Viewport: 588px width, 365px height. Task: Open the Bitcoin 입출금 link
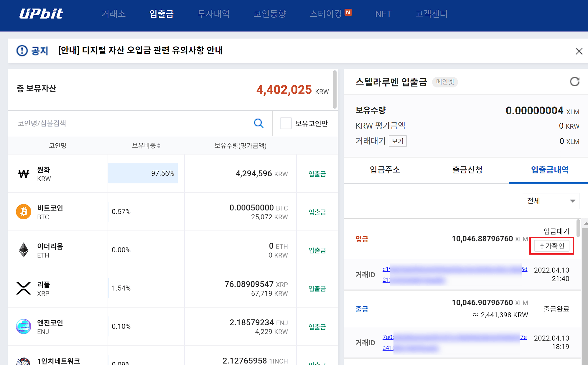pos(317,212)
